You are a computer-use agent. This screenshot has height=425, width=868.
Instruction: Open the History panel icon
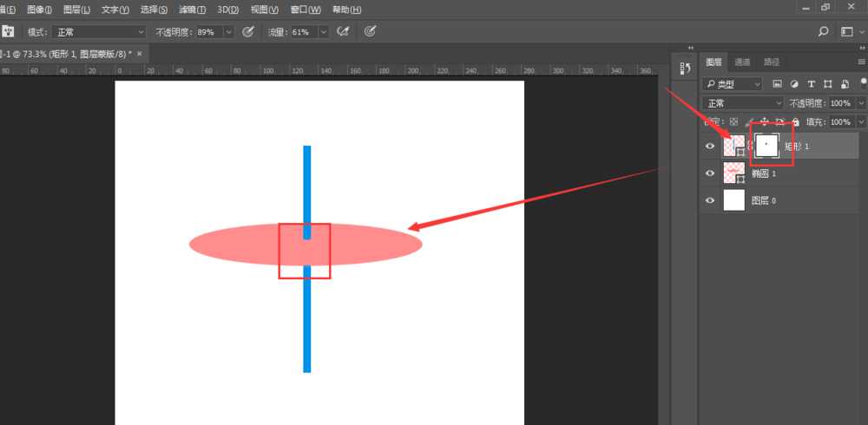point(684,69)
